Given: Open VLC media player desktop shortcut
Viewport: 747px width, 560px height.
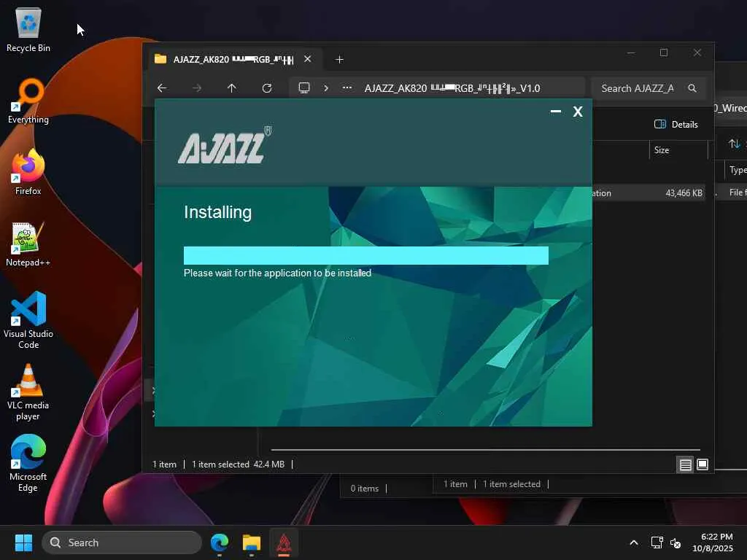Looking at the screenshot, I should [28, 392].
